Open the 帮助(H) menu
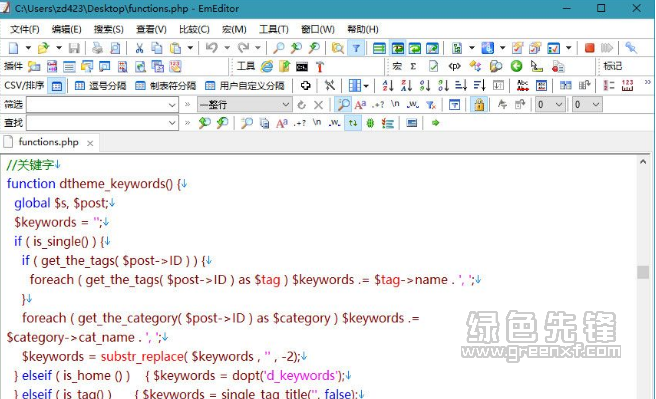656x399 pixels. (x=363, y=29)
